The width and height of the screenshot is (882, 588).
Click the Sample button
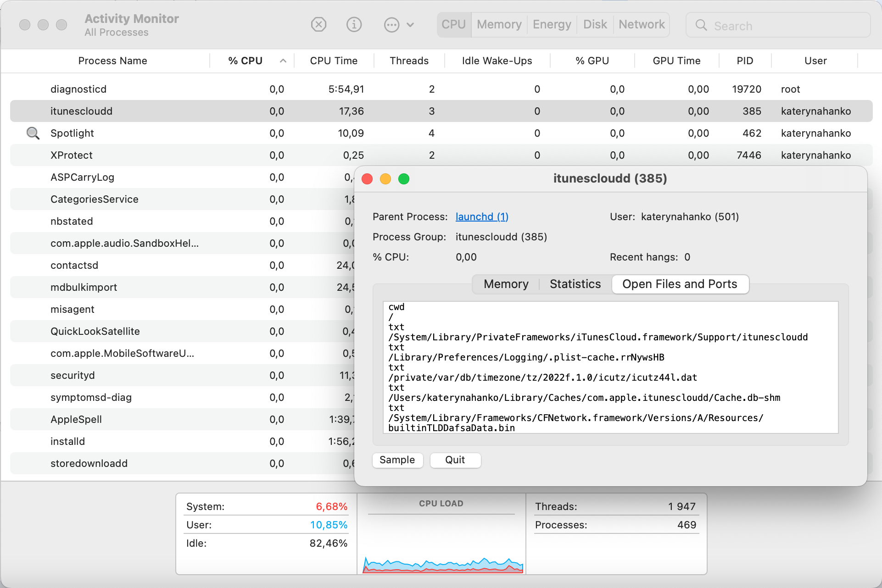397,460
